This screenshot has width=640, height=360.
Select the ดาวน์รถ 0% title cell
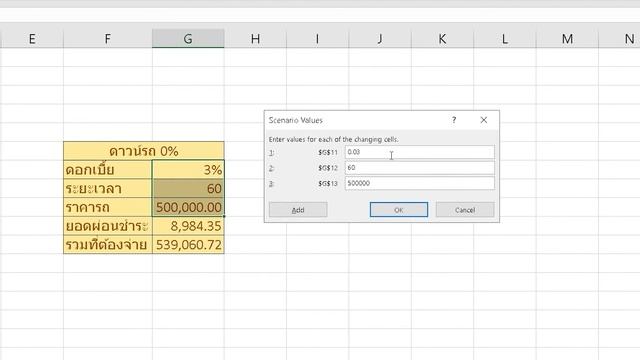click(144, 151)
